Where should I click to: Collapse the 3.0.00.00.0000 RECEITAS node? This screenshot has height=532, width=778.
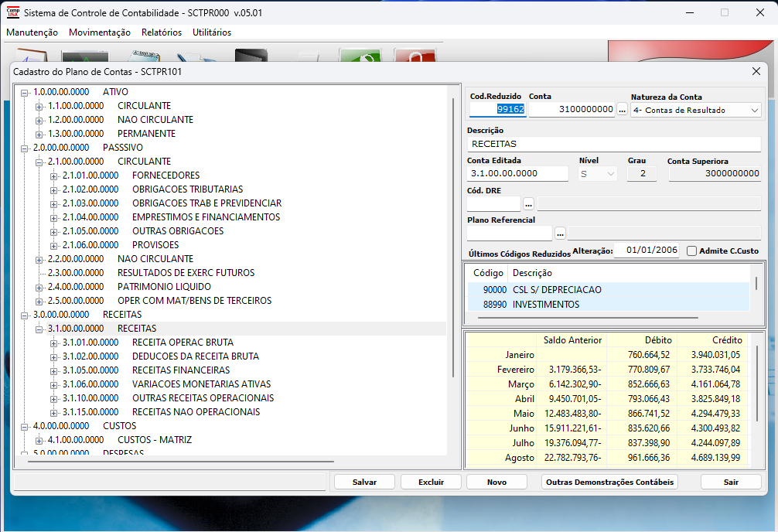24,315
